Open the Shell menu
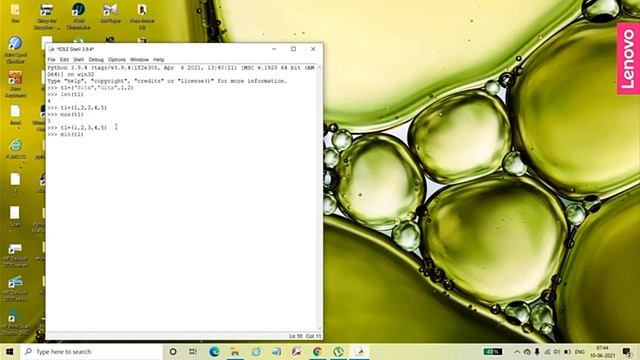Viewport: 640px width, 360px height. point(78,60)
